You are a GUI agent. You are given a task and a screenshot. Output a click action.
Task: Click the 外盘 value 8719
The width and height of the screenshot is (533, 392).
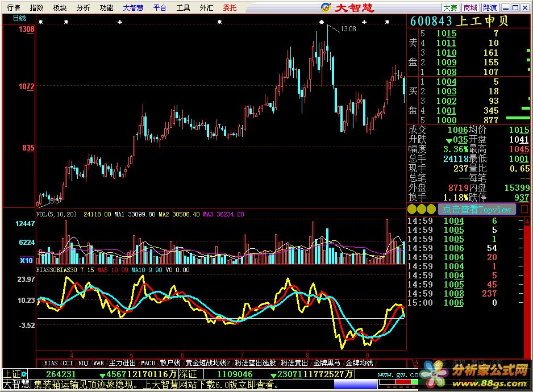click(x=459, y=187)
